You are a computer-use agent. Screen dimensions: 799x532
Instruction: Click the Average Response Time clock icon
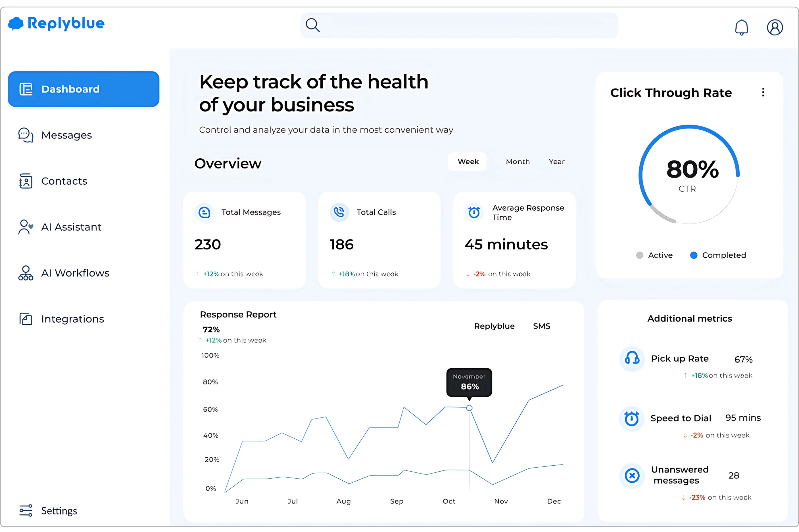[474, 213]
